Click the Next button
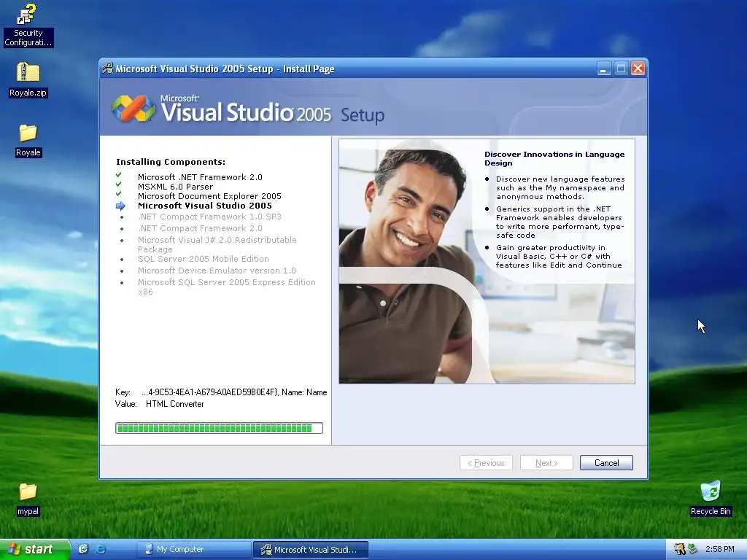 click(546, 463)
